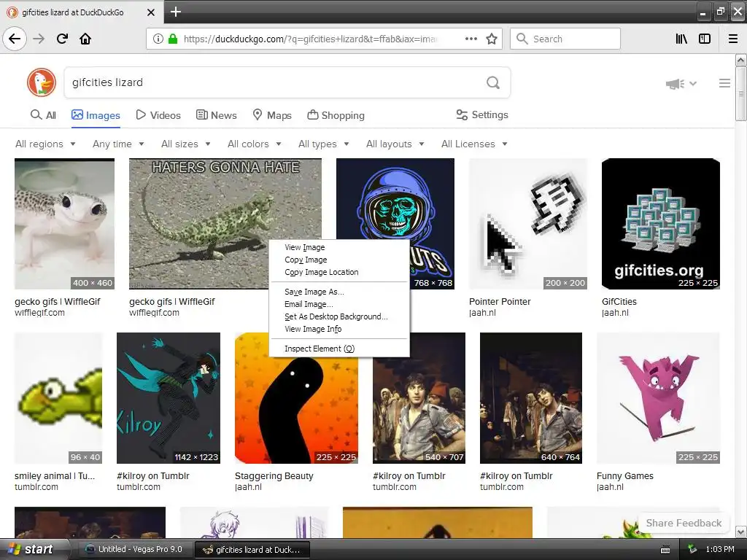
Task: Click the page scrollbar down arrow
Action: point(740,532)
